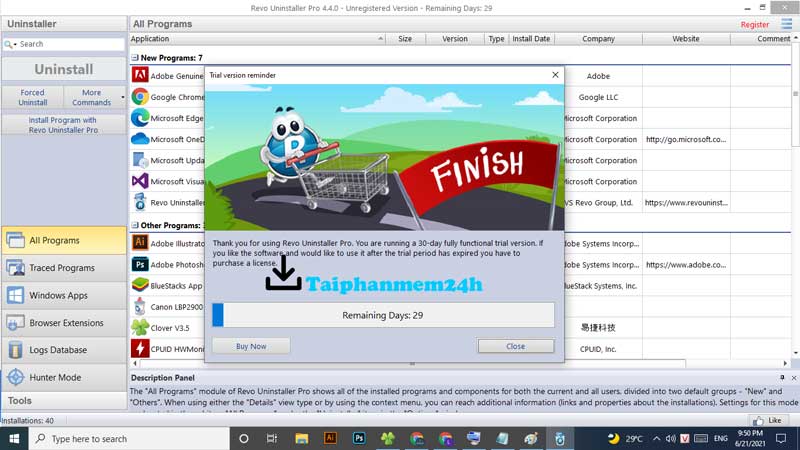
Task: Open Photoshop from the Windows taskbar
Action: pyautogui.click(x=359, y=438)
